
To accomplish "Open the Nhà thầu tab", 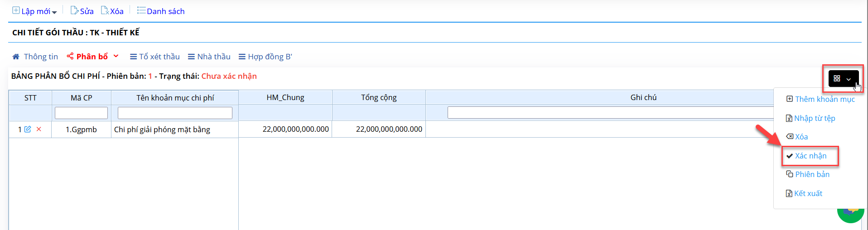I will coord(209,57).
